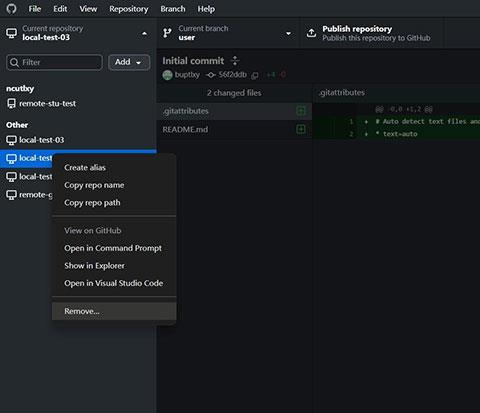Choose Show in Explorer
Image resolution: width=480 pixels, height=413 pixels.
coord(114,266)
